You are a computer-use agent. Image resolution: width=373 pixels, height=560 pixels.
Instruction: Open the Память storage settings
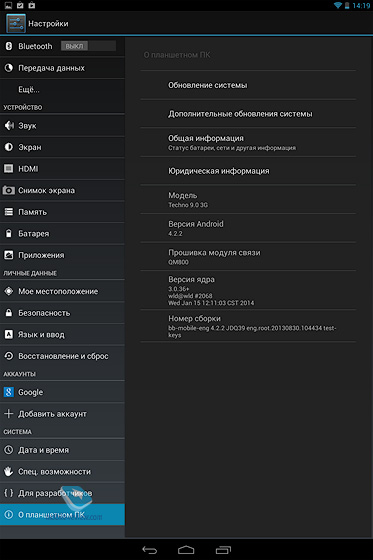click(x=62, y=212)
